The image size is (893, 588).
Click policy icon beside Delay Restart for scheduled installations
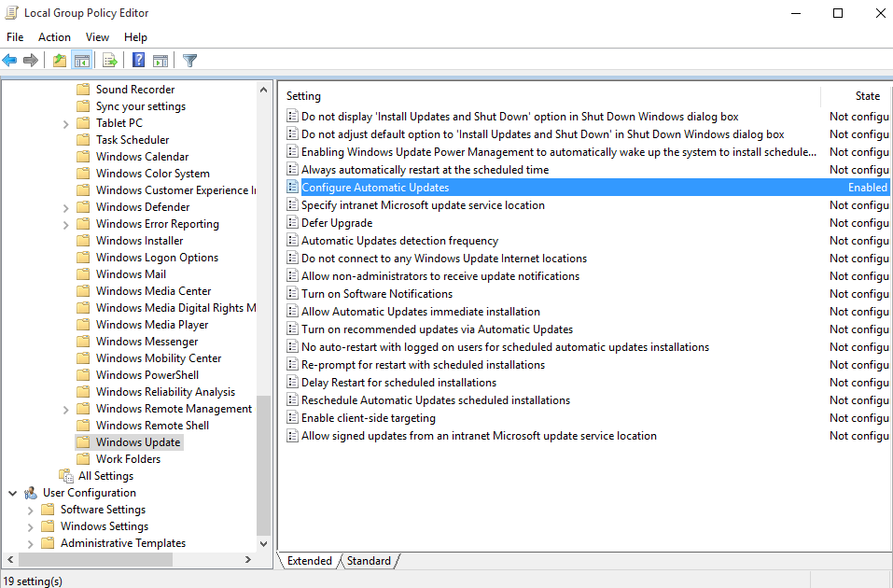292,382
